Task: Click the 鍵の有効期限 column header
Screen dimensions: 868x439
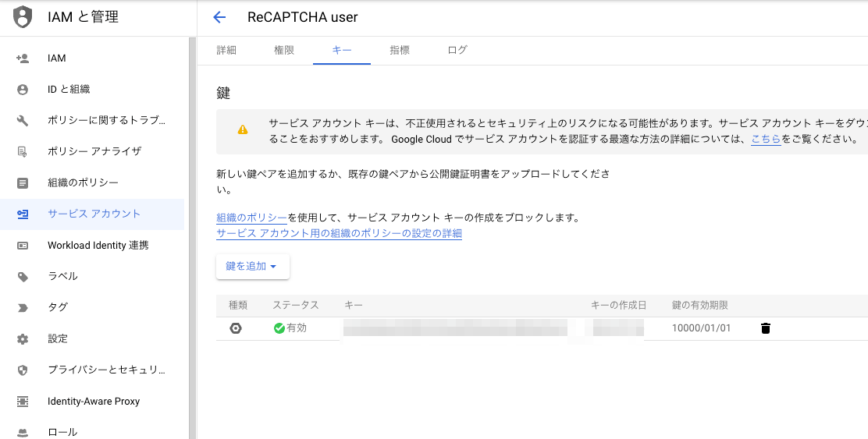Action: point(699,305)
